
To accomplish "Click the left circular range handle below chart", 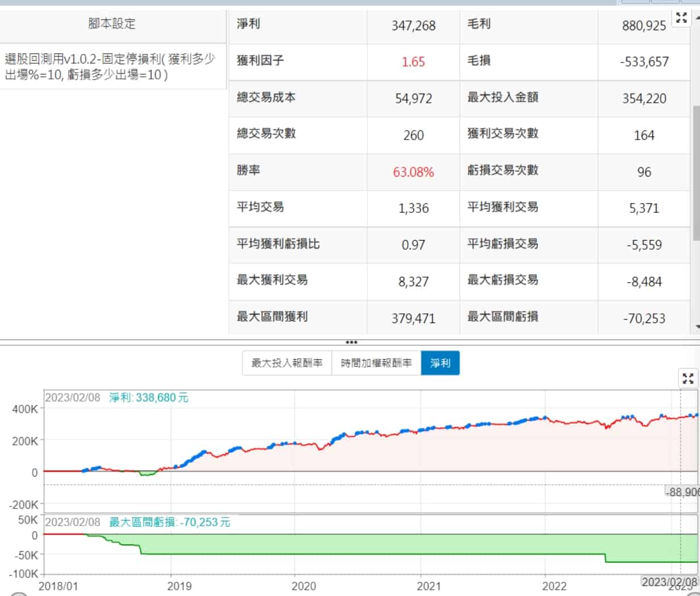I will pyautogui.click(x=19, y=594).
